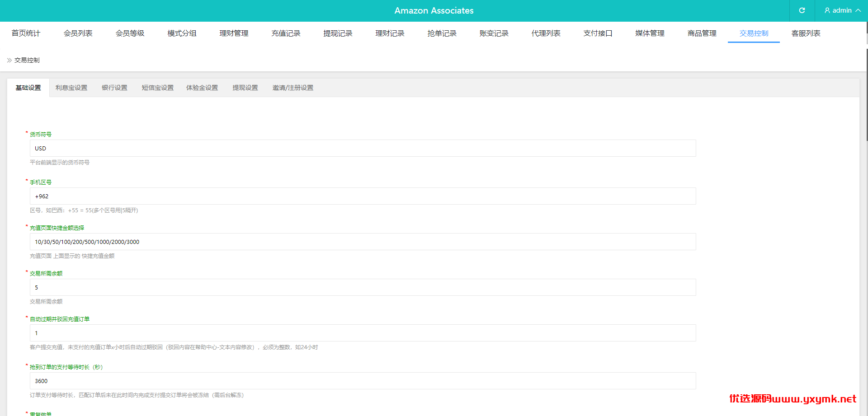The image size is (868, 416).
Task: Open 媒体管理 menu
Action: pos(650,33)
